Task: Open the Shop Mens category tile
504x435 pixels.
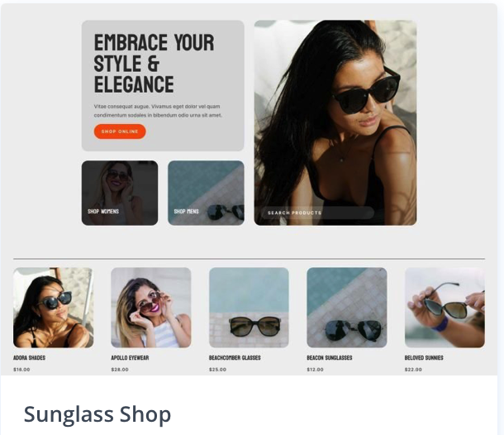Action: (206, 193)
